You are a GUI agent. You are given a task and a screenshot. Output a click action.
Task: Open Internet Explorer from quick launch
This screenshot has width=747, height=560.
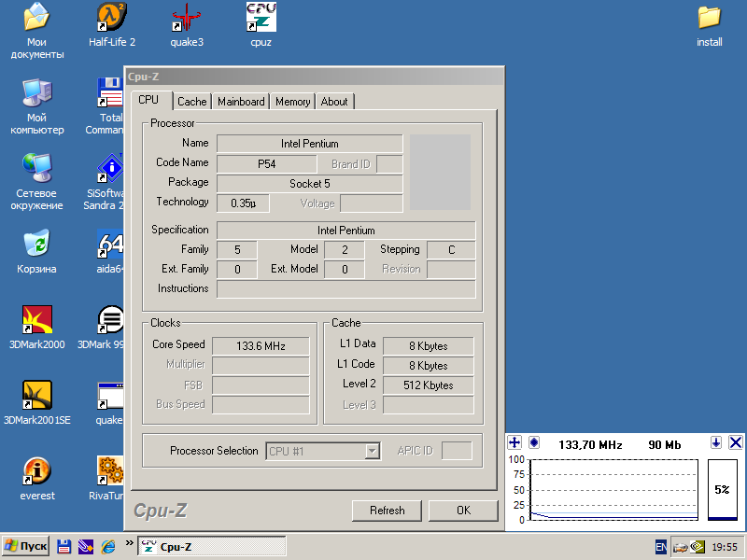point(108,546)
